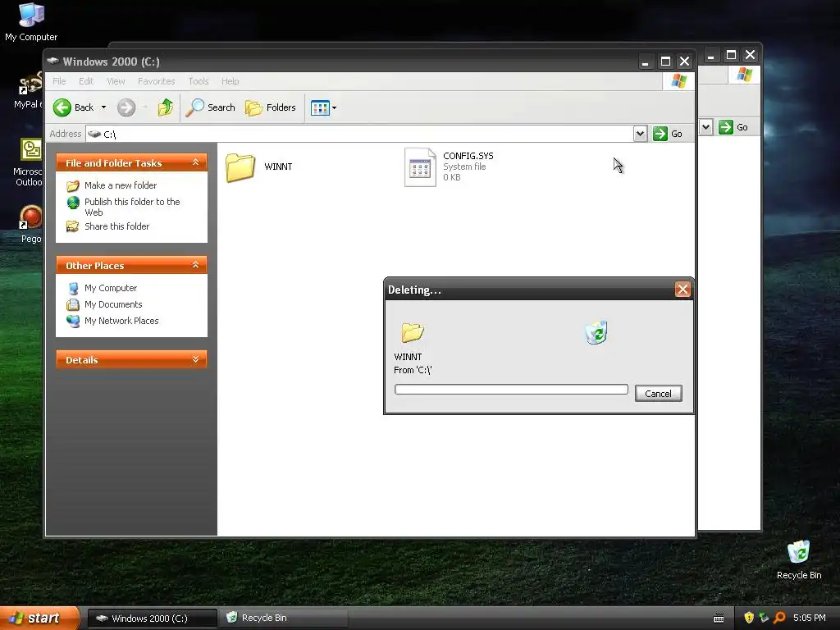Click the Go button in the back window

(733, 127)
